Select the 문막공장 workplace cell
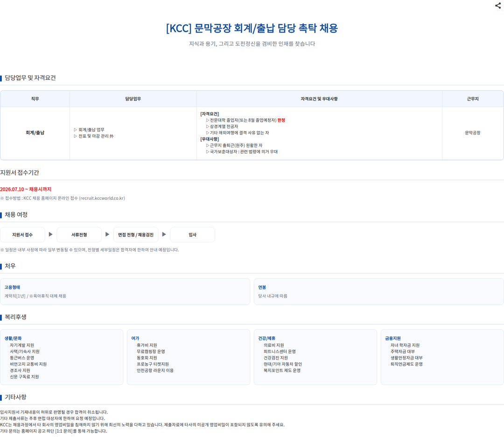The height and width of the screenshot is (443, 504). pyautogui.click(x=473, y=133)
